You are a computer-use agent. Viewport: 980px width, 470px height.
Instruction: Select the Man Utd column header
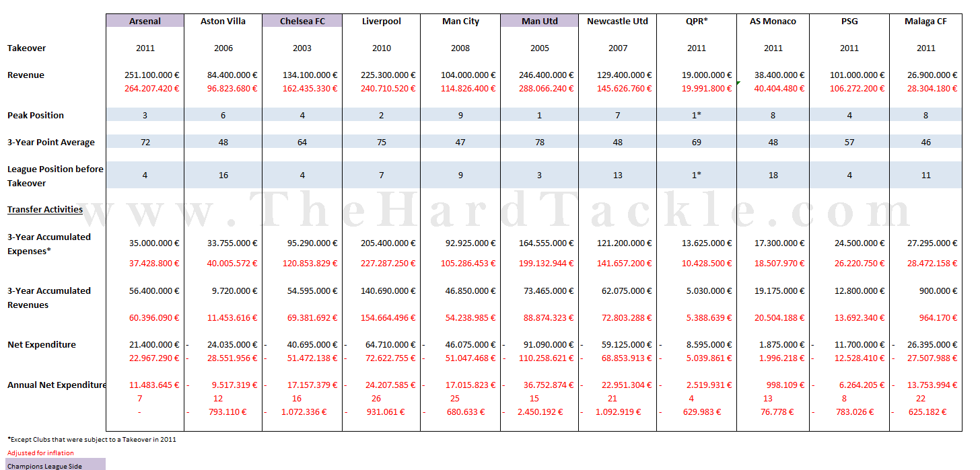(x=539, y=21)
